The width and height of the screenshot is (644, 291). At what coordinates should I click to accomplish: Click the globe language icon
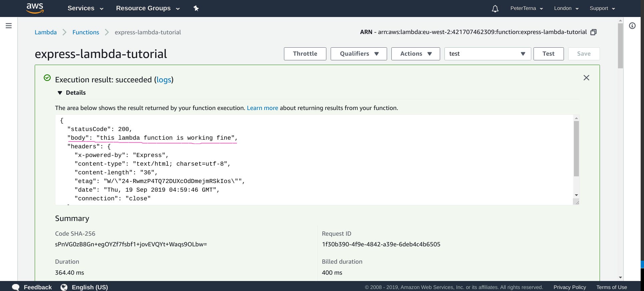(x=64, y=287)
